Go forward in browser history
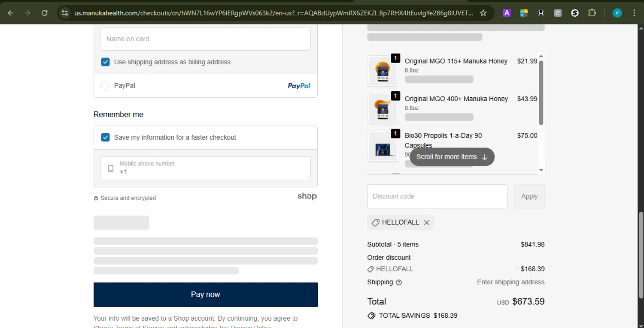 [x=27, y=13]
